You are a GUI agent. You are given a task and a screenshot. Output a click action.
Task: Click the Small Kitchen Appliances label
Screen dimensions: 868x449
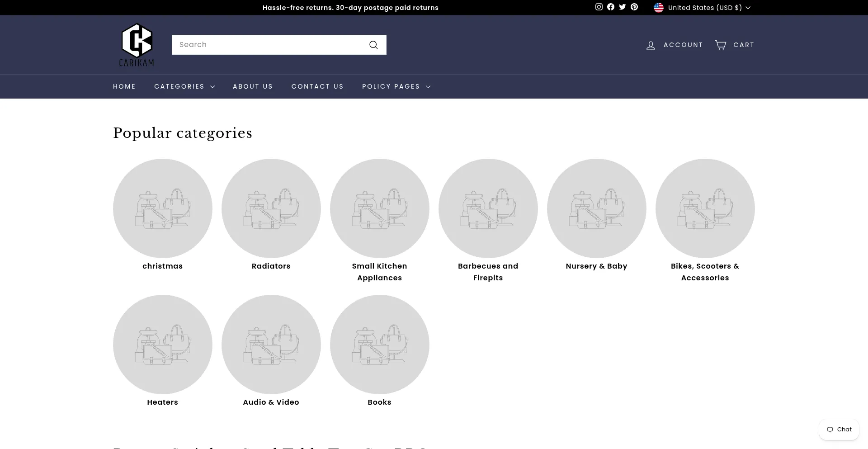[x=380, y=272]
